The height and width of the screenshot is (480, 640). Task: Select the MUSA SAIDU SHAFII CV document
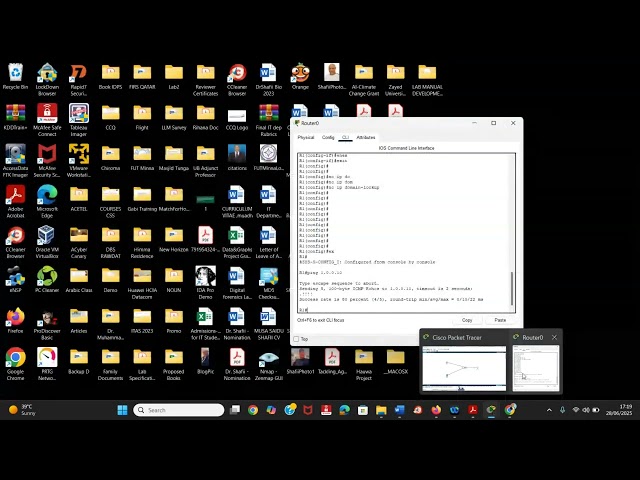(269, 324)
